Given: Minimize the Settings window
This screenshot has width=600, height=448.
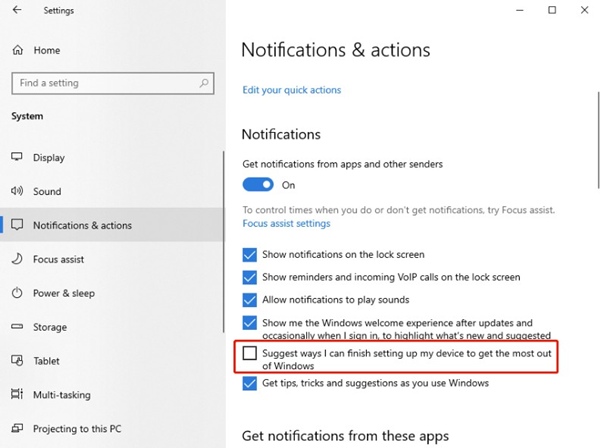Looking at the screenshot, I should 519,10.
